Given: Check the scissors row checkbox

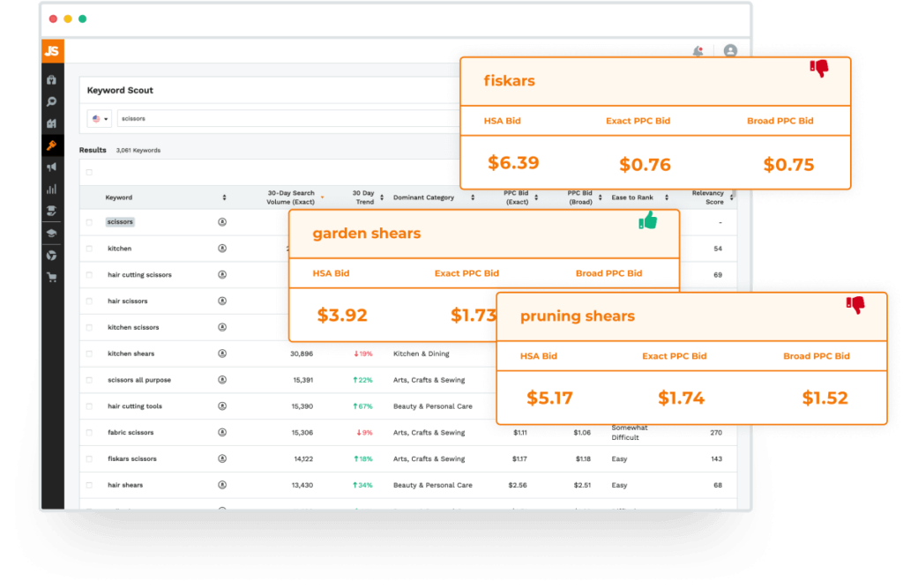Looking at the screenshot, I should coord(89,222).
